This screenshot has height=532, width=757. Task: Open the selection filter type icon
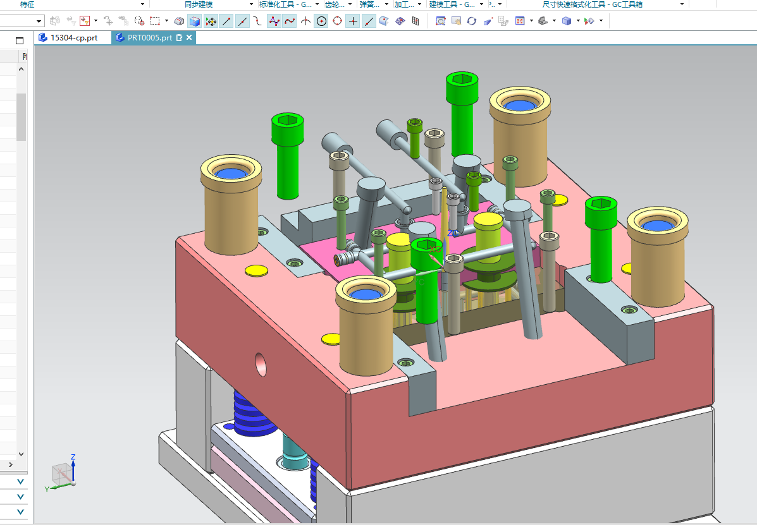click(x=85, y=21)
